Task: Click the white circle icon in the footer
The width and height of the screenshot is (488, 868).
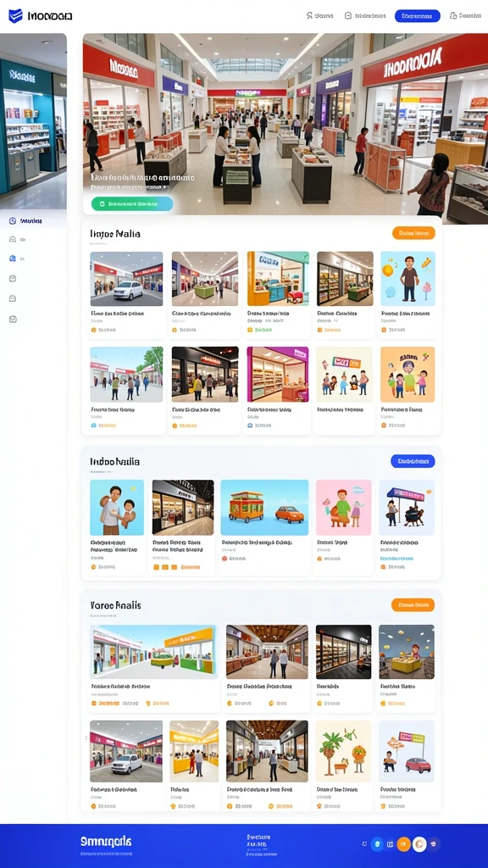Action: (x=419, y=843)
